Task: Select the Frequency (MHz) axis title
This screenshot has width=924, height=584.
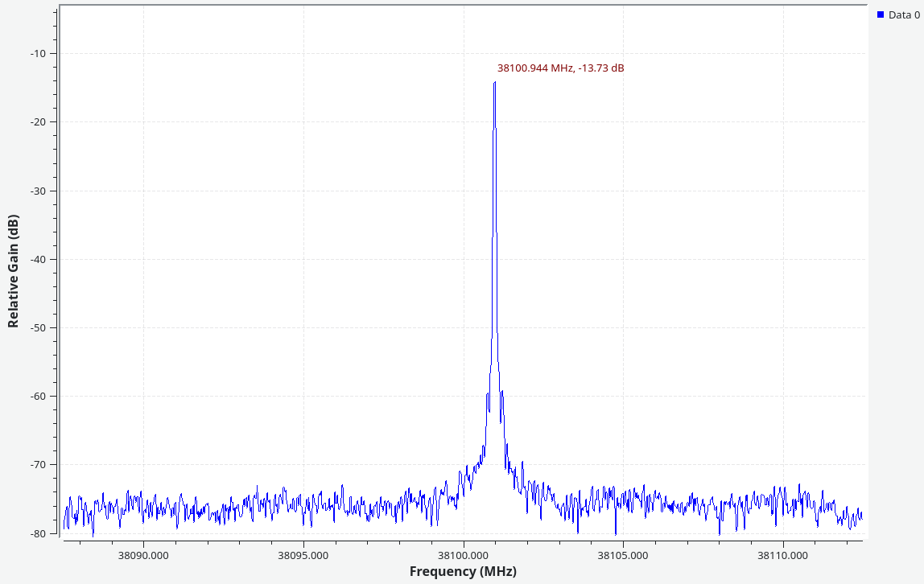Action: pos(463,571)
